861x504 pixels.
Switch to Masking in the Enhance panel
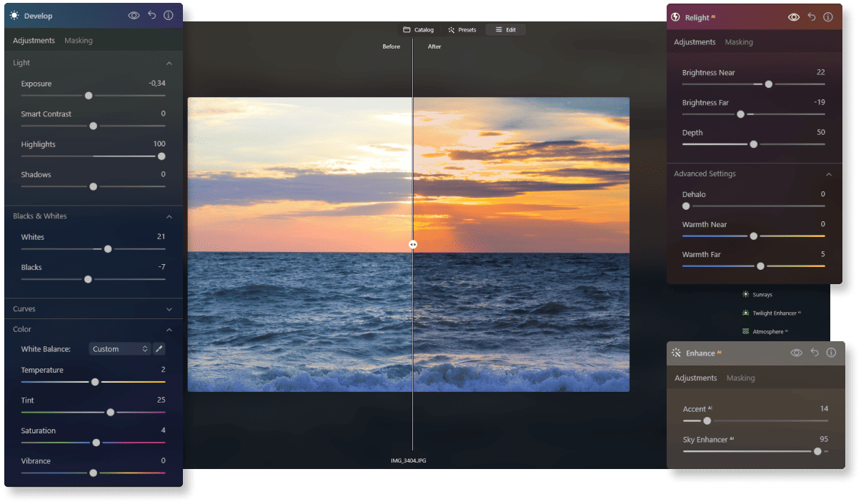740,378
